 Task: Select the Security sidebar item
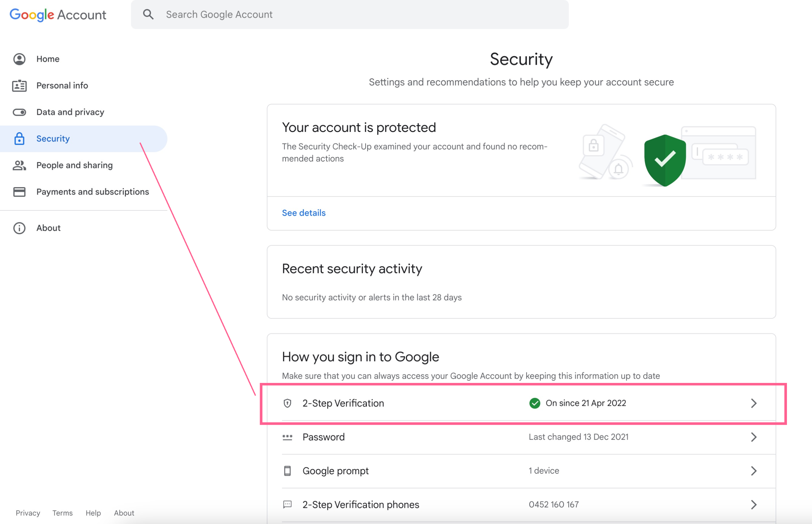[x=83, y=139]
